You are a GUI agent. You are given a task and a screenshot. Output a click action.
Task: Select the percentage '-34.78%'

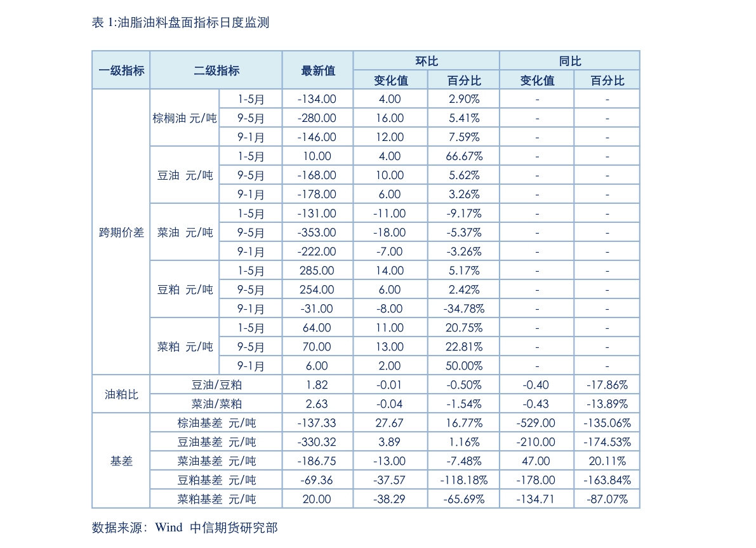click(464, 309)
